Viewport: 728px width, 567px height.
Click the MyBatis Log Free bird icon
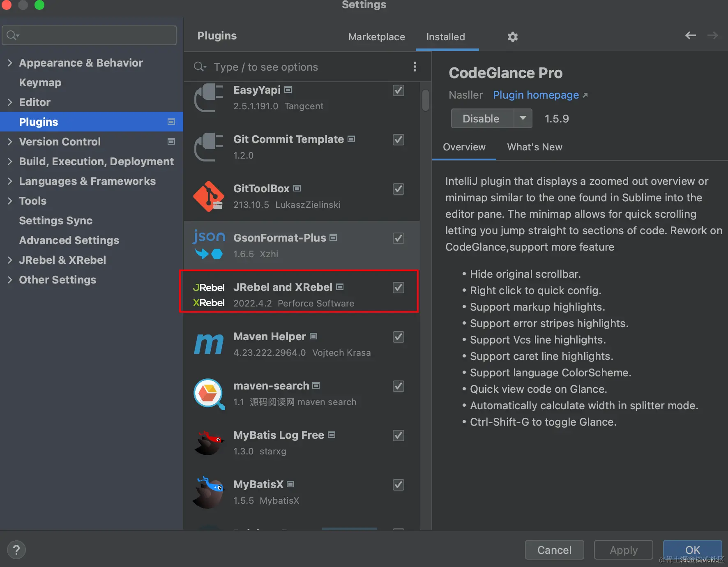pyautogui.click(x=209, y=443)
